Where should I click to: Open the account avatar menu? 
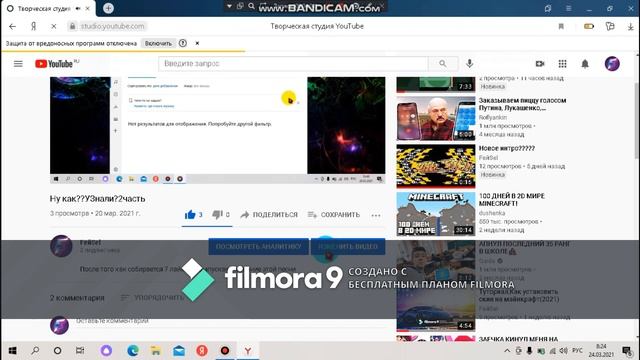point(612,64)
